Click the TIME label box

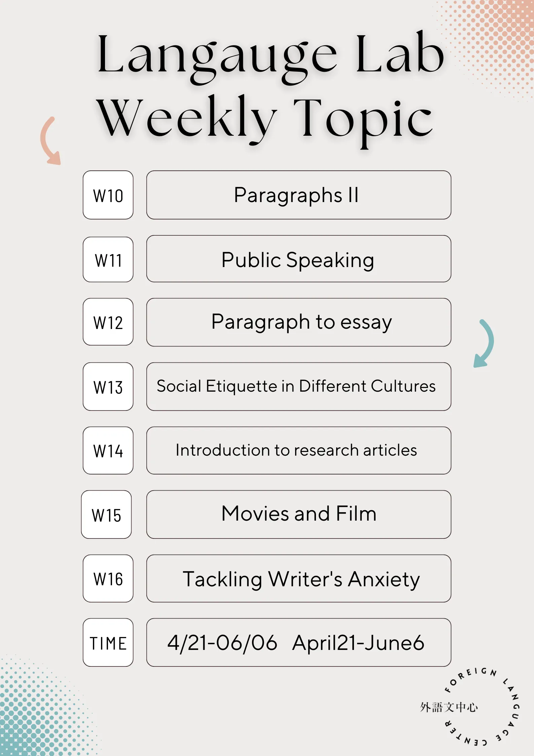(108, 643)
